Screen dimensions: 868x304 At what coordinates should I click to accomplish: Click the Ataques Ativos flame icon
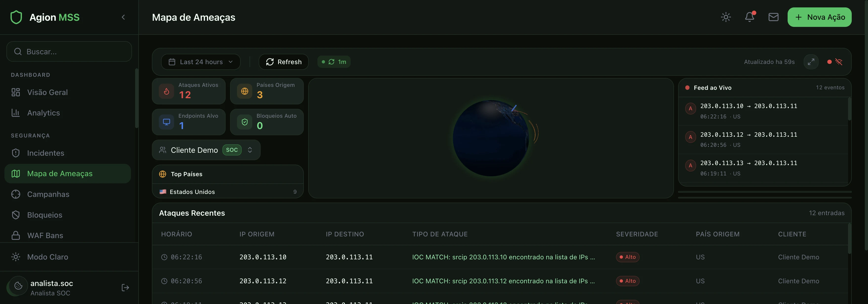[166, 91]
